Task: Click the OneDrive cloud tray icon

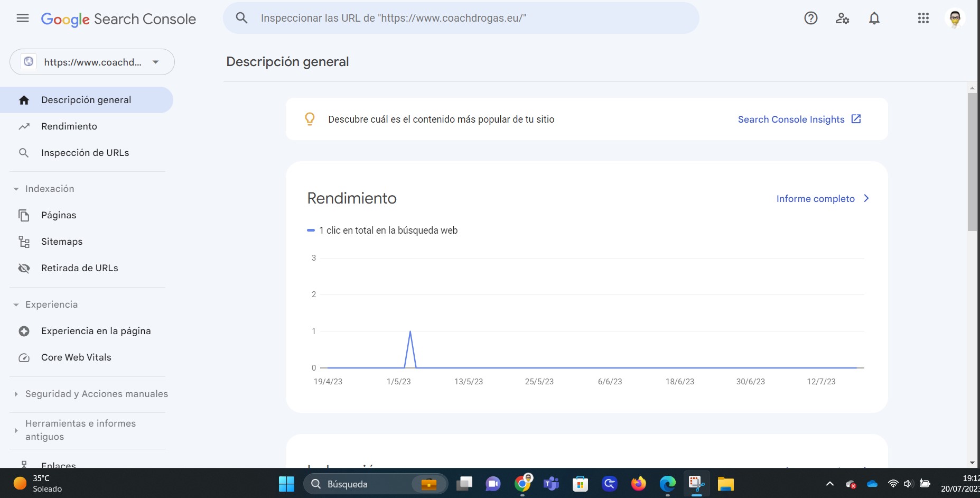Action: (x=872, y=484)
